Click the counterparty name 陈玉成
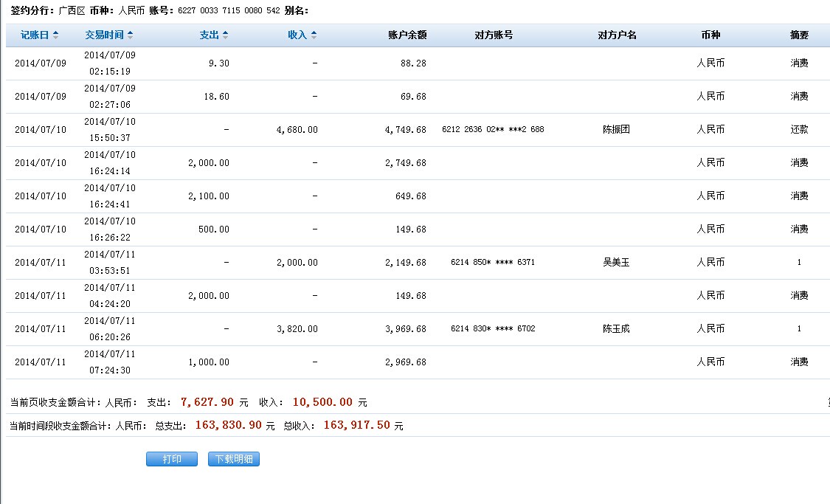Image resolution: width=830 pixels, height=504 pixels. (x=616, y=328)
